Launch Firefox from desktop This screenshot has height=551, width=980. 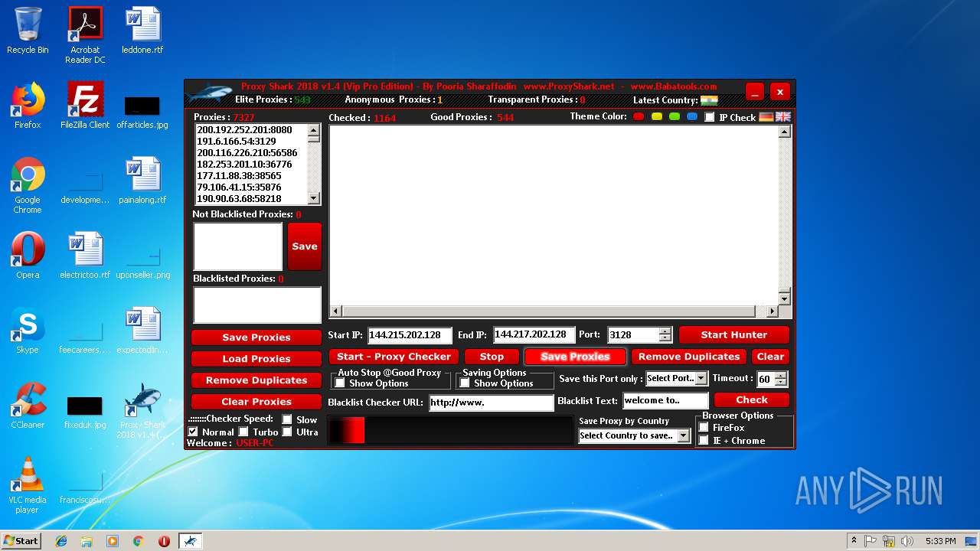coord(28,106)
